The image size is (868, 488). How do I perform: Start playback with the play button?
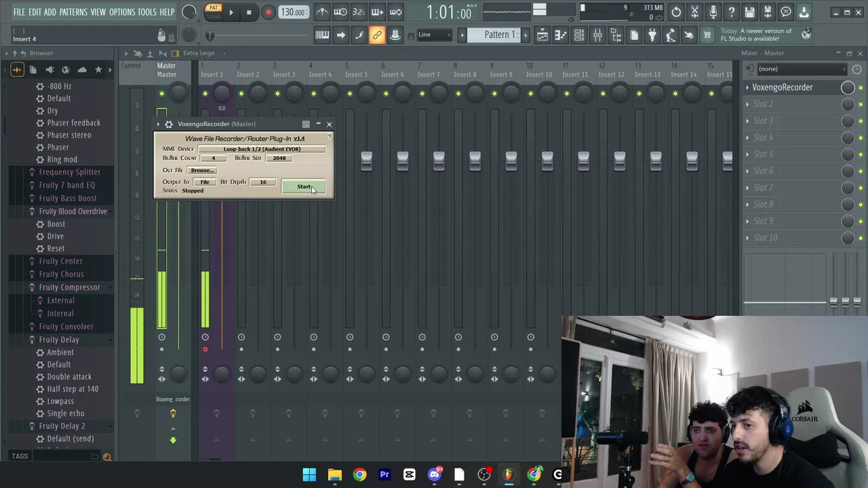click(231, 12)
